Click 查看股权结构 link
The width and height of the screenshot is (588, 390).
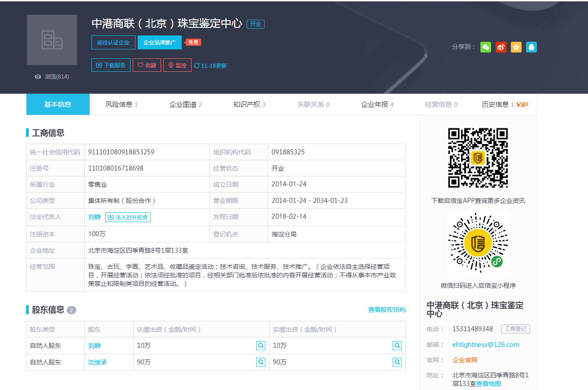pos(387,310)
